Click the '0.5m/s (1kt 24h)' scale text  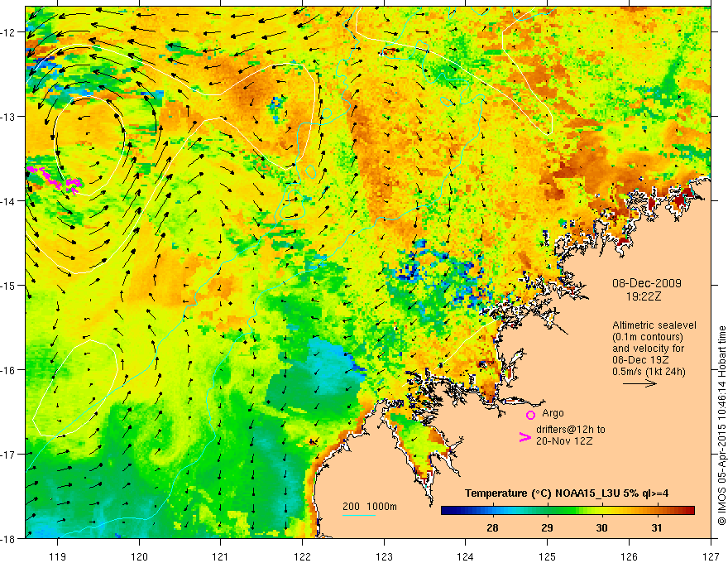tap(648, 372)
